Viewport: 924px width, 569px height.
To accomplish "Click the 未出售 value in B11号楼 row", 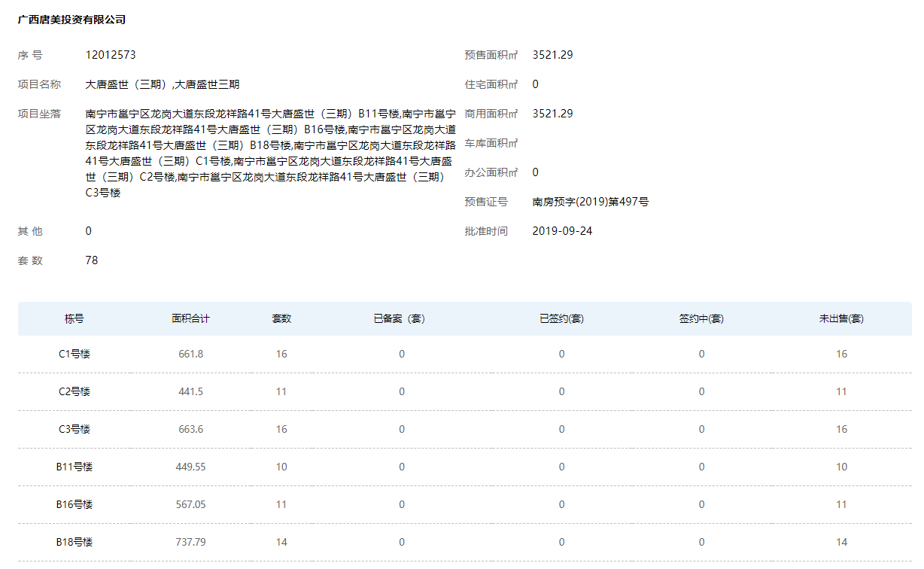I will tap(841, 467).
